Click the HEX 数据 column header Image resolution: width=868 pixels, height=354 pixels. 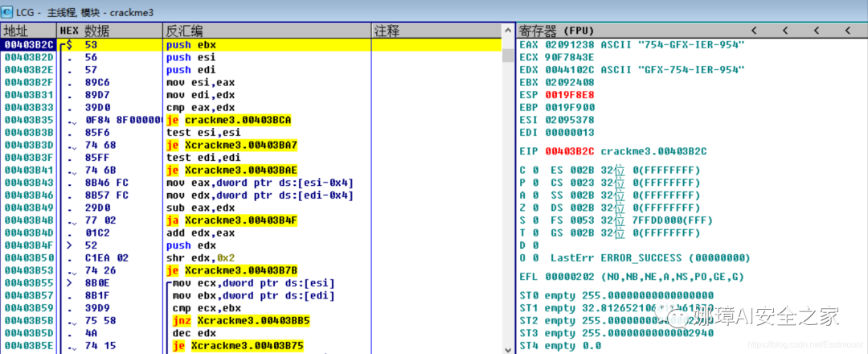tap(109, 31)
